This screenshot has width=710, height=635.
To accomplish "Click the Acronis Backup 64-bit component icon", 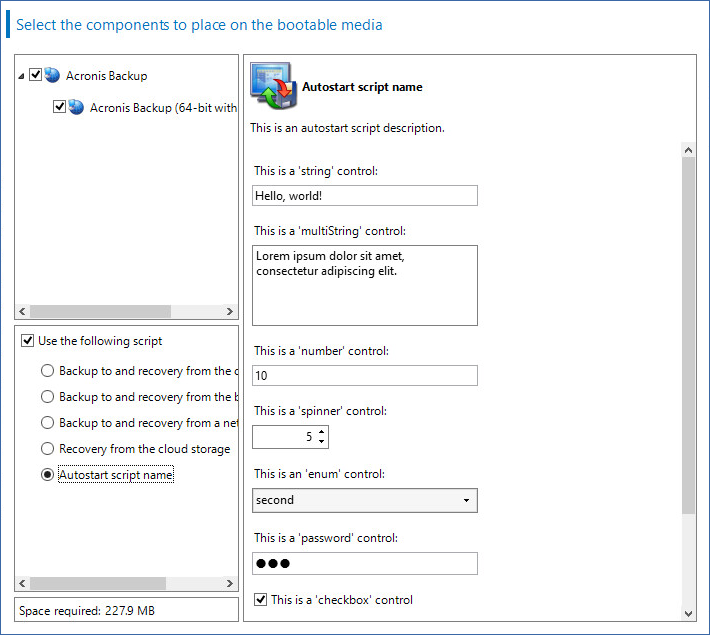I will point(76,107).
